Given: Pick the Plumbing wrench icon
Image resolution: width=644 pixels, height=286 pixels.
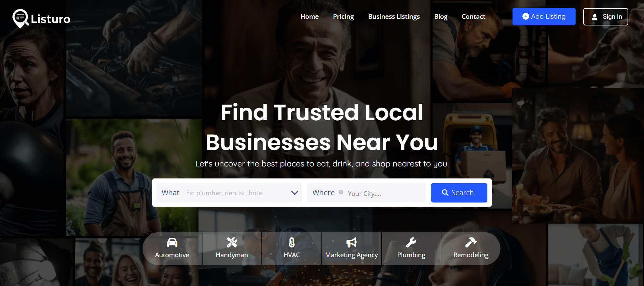Looking at the screenshot, I should (x=411, y=242).
